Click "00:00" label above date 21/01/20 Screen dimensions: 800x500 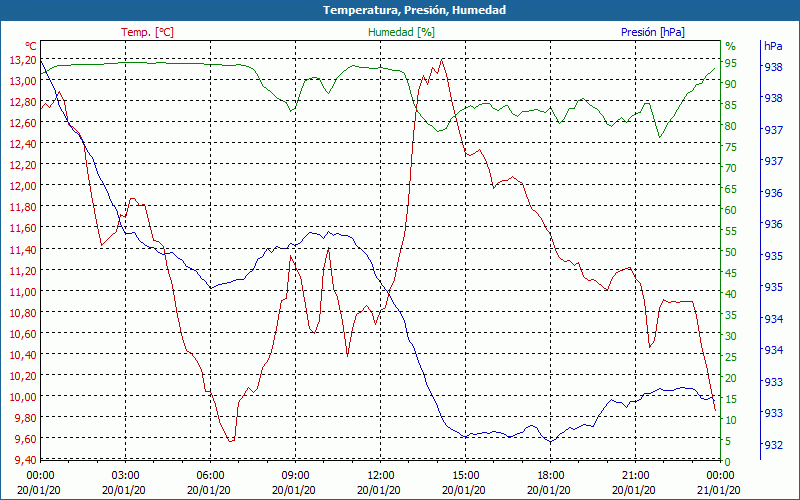click(x=720, y=476)
